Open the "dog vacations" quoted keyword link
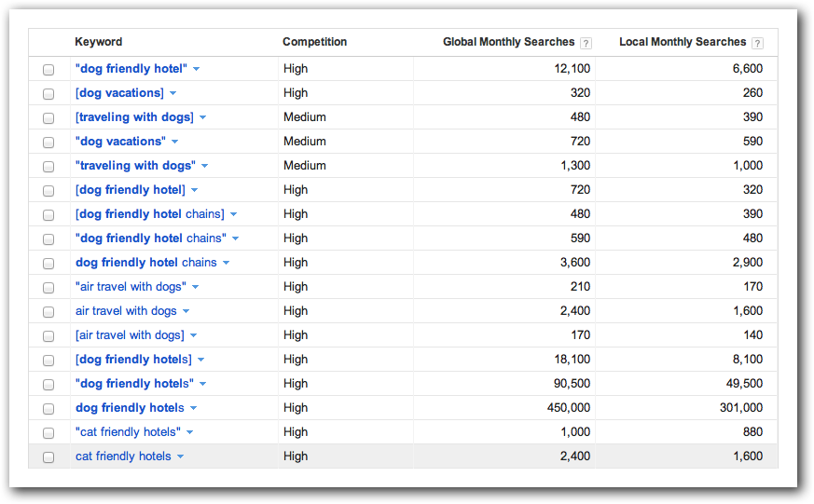The image size is (814, 504). [x=120, y=141]
